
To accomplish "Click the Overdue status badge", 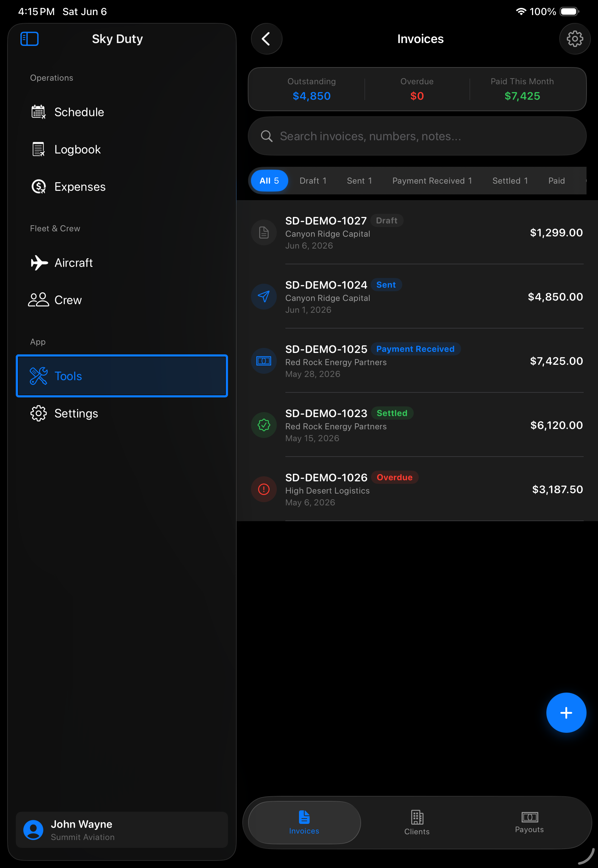I will [395, 477].
